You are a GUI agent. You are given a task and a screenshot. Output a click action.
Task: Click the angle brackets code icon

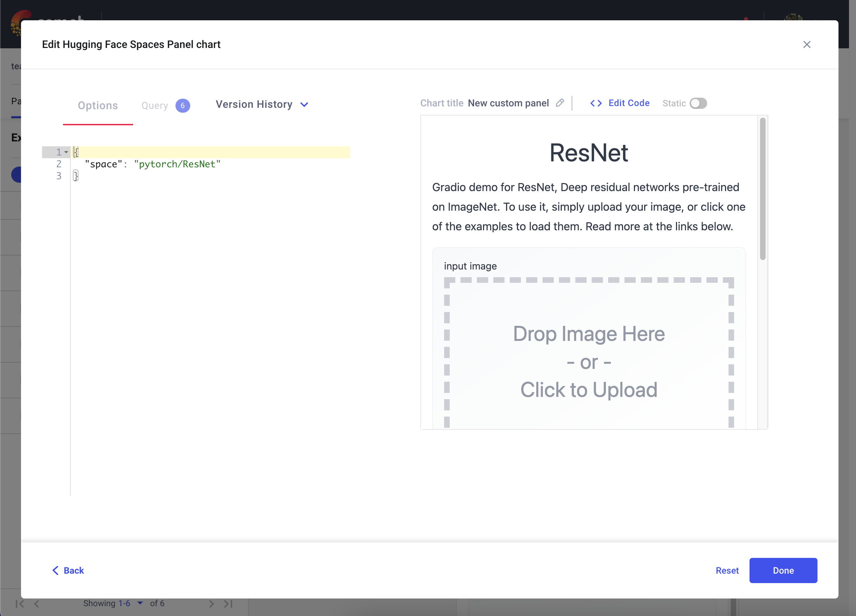[596, 103]
